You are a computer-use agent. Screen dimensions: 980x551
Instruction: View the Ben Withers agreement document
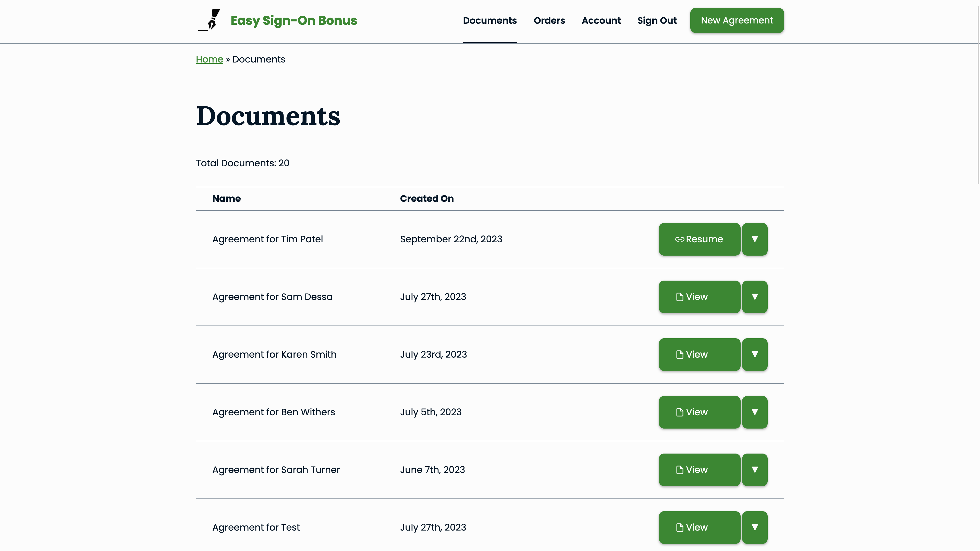point(699,412)
